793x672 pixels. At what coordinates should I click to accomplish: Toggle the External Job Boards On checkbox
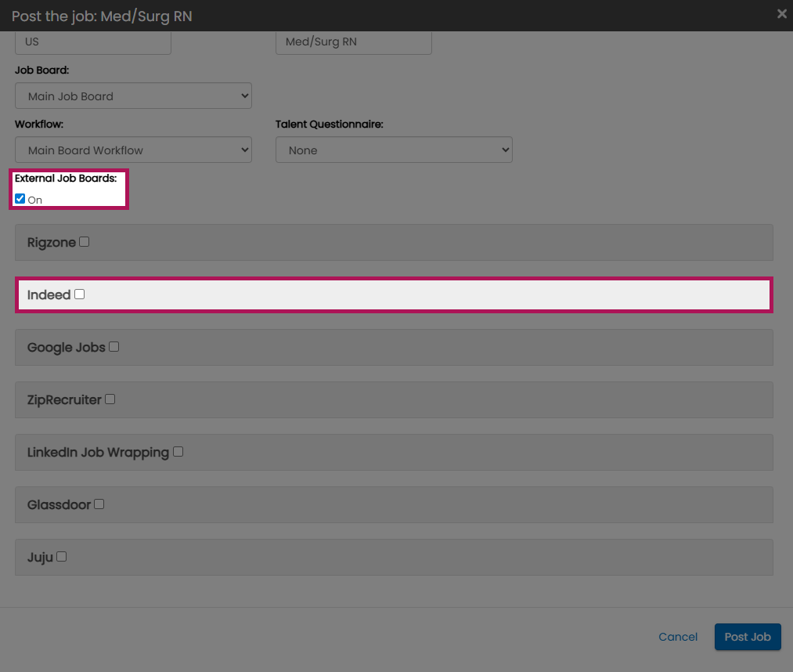[20, 198]
